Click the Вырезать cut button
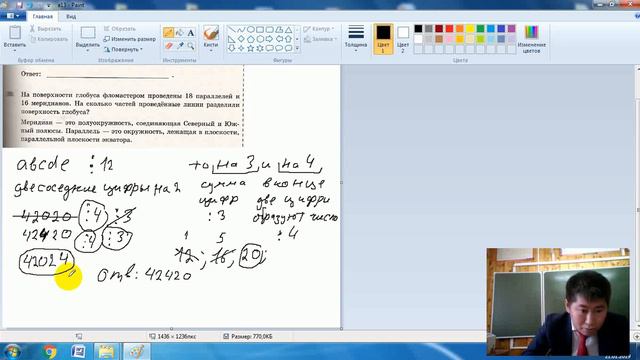The width and height of the screenshot is (640, 360). 45,29
